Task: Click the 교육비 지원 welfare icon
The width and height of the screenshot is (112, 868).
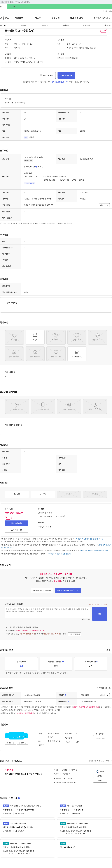Action: (x=77, y=337)
